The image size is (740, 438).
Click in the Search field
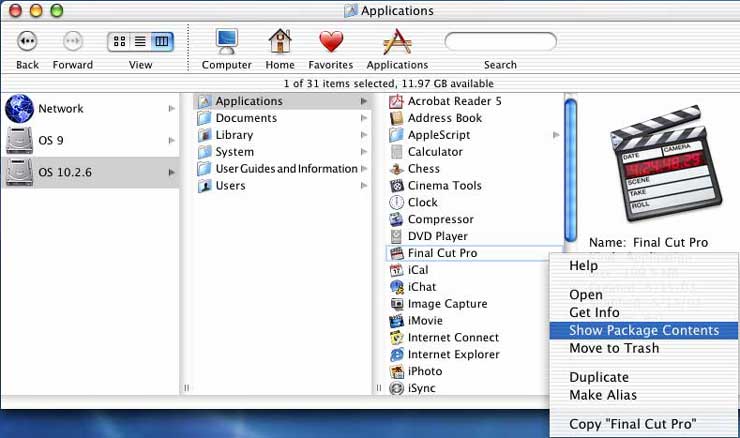point(500,41)
